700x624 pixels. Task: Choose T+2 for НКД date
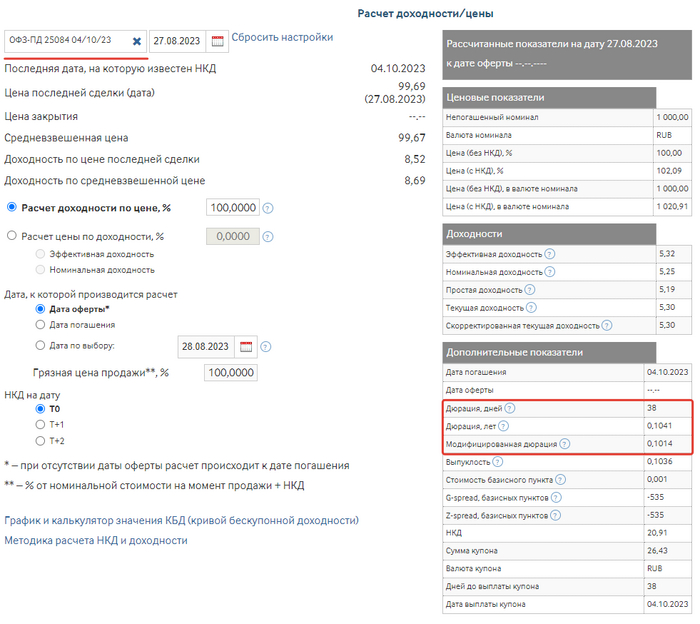coord(40,441)
